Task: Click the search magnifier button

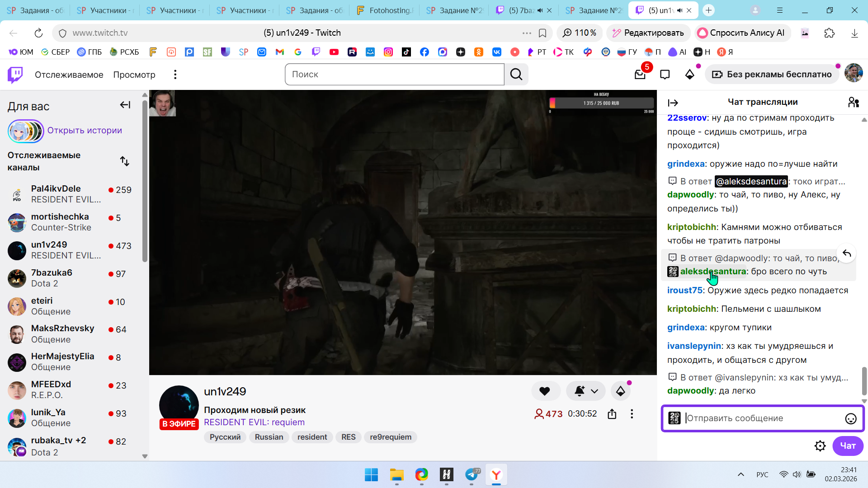Action: (516, 75)
